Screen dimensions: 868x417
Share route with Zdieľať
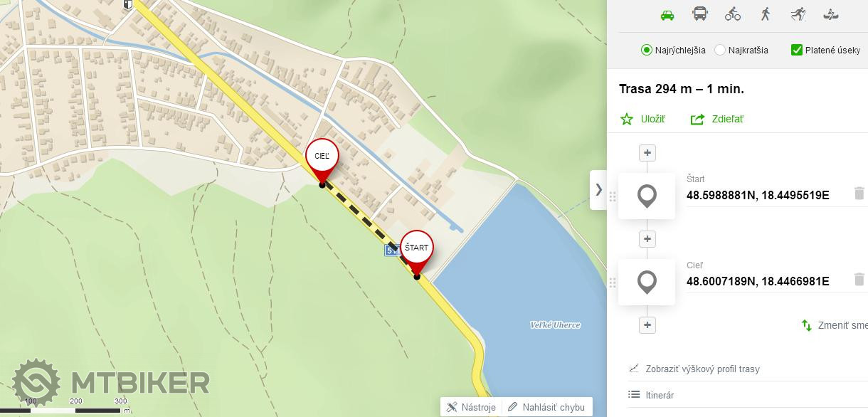tap(717, 119)
